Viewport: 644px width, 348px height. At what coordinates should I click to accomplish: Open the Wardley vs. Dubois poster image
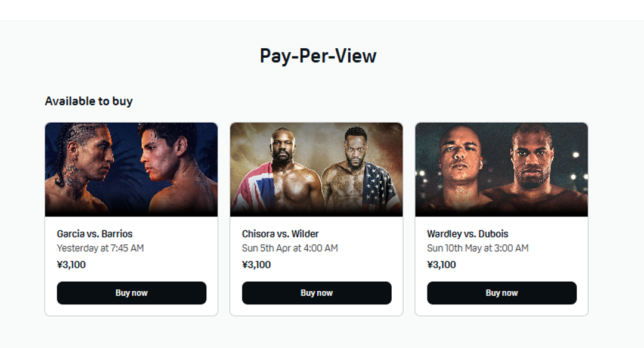[501, 169]
